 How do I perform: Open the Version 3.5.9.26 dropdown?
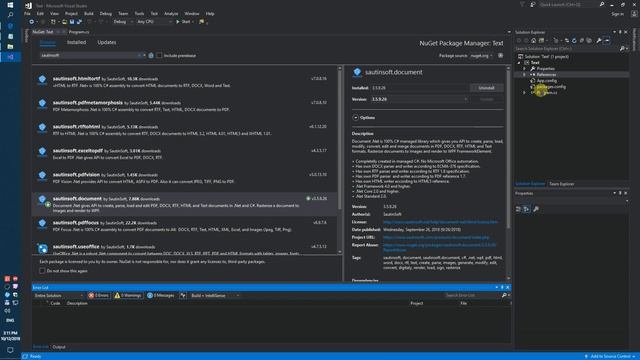tap(419, 99)
